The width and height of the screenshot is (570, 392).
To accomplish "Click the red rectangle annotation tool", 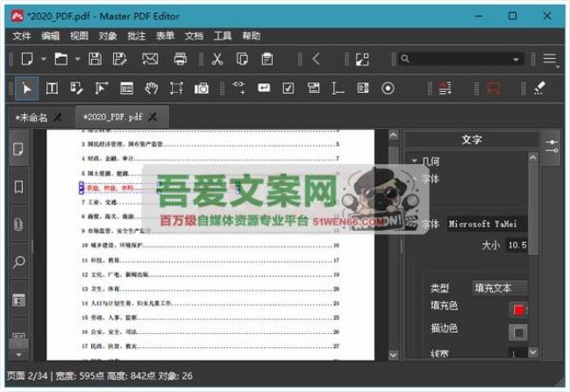I will coord(494,89).
